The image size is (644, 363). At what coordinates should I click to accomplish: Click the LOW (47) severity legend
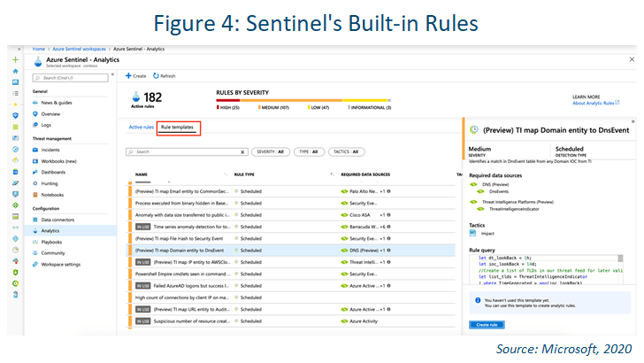pos(318,108)
